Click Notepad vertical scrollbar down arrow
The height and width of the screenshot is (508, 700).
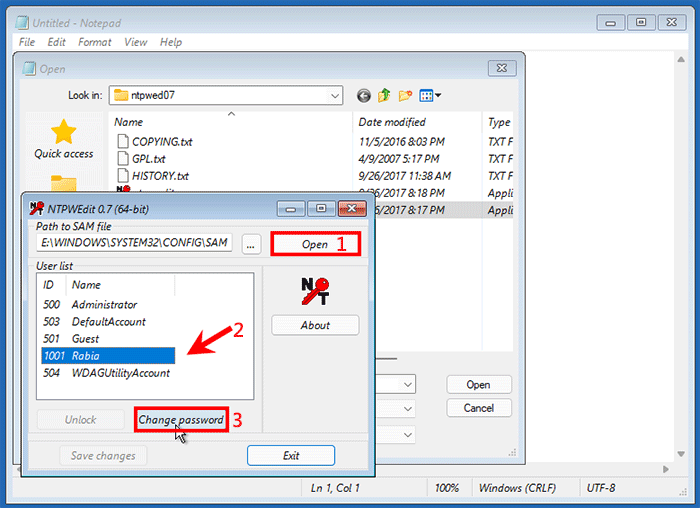click(681, 454)
